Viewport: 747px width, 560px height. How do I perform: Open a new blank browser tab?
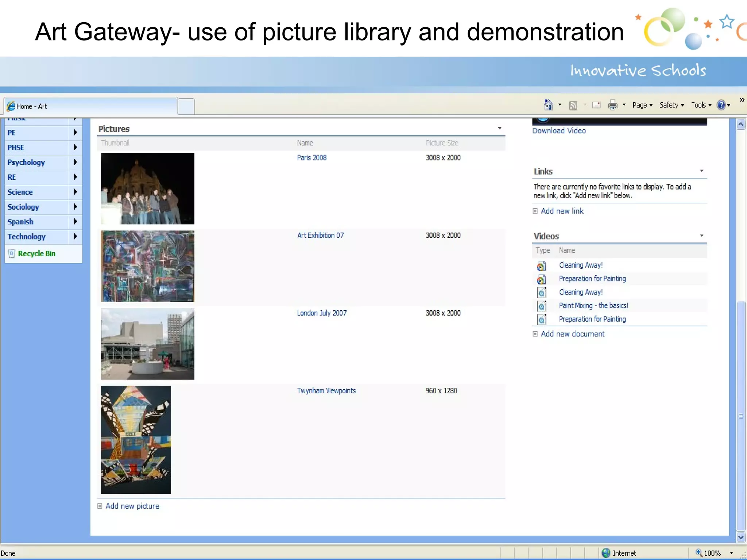186,107
